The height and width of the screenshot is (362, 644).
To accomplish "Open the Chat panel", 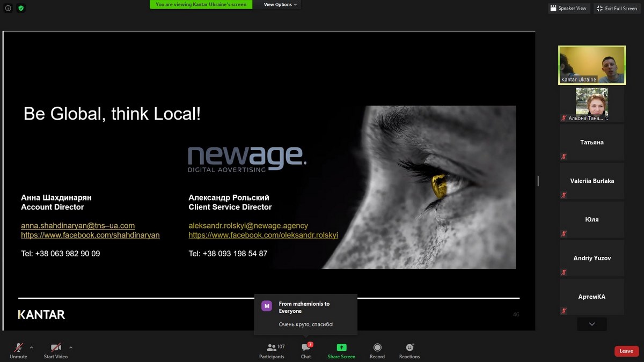I will (x=306, y=351).
